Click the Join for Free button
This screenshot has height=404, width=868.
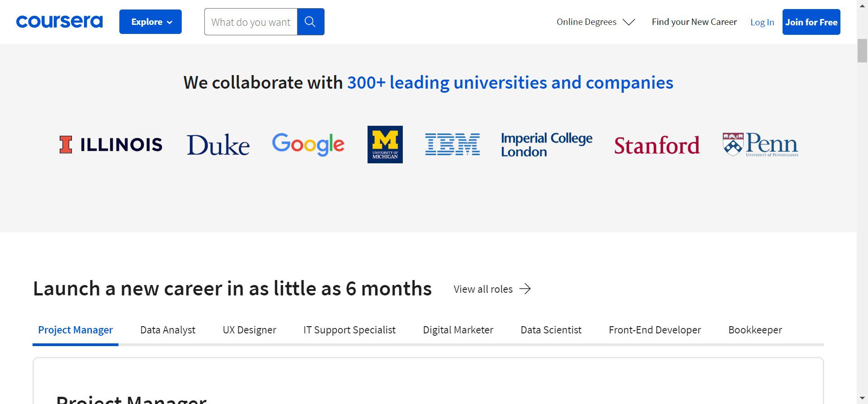(811, 22)
